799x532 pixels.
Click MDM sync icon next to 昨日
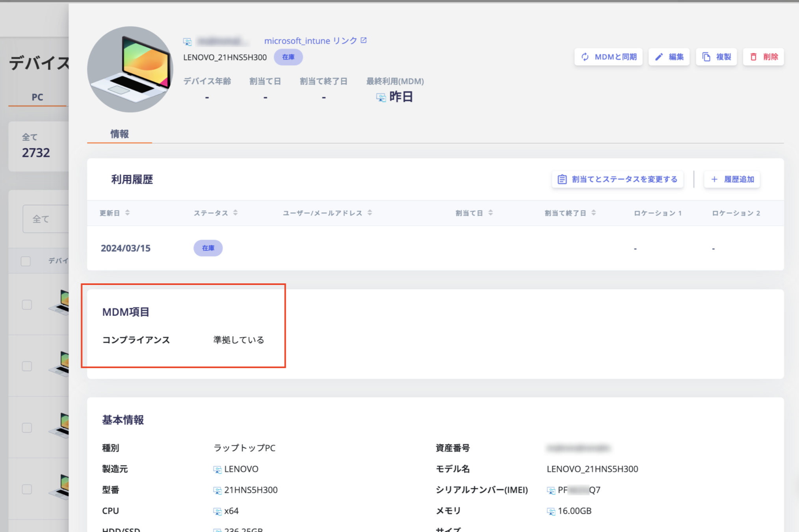click(381, 97)
